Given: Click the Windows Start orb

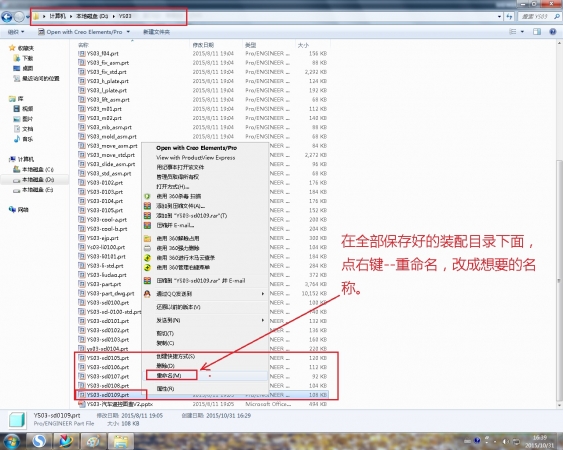Looking at the screenshot, I should coord(11,441).
